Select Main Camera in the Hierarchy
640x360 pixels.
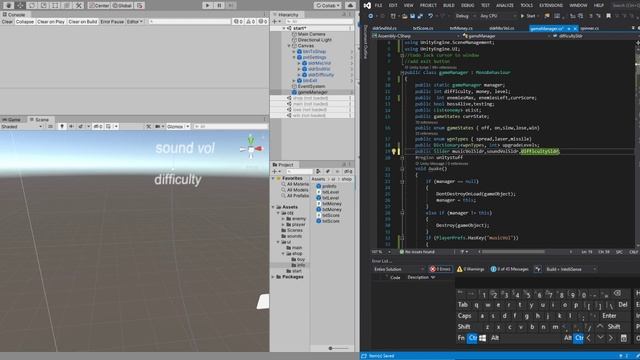[x=311, y=34]
